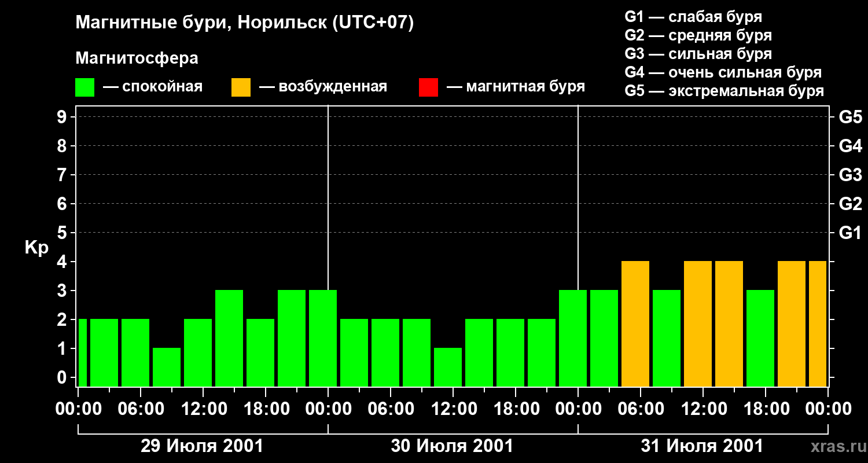Screen dimensions: 868x463
Task: Click the green 'спокойная' legend swatch
Action: [85, 87]
